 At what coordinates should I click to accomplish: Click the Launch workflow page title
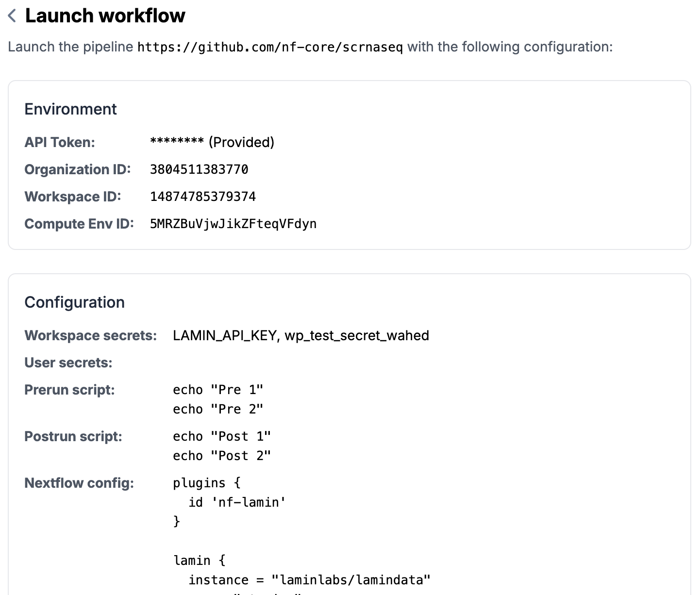point(105,16)
